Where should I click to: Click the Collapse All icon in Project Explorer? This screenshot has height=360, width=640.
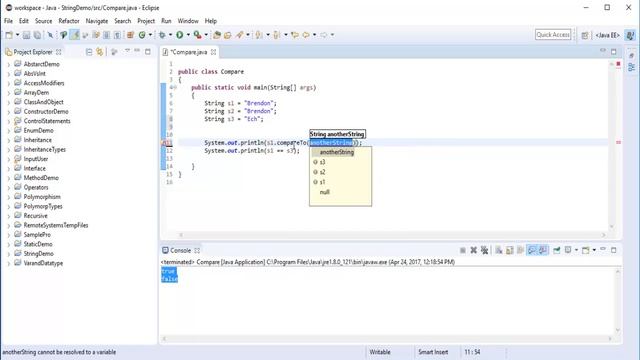(89, 52)
